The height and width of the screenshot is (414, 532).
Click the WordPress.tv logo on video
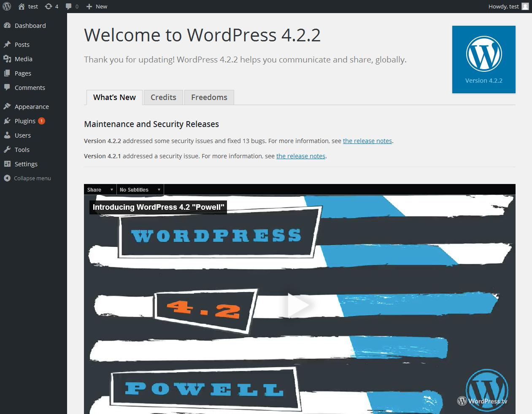click(x=483, y=401)
